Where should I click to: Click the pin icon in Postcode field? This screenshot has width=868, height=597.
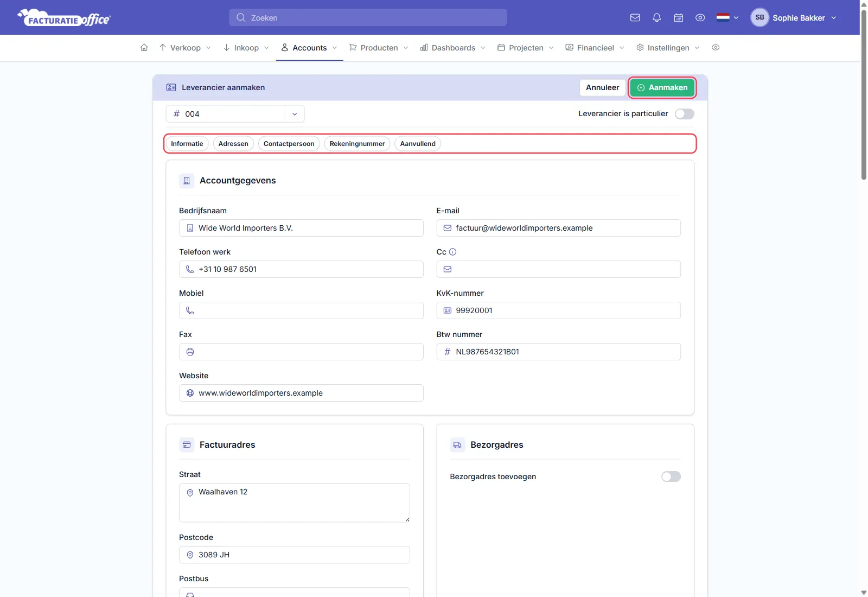click(x=190, y=555)
